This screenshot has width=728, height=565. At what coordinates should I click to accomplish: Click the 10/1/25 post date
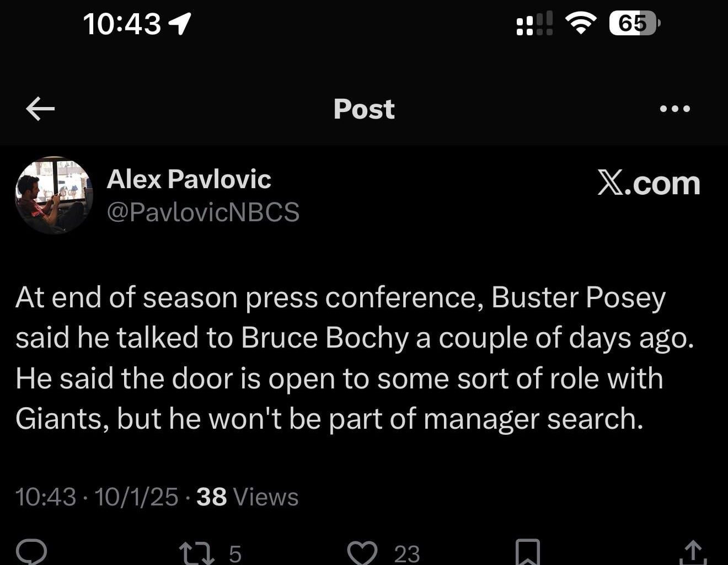136,497
